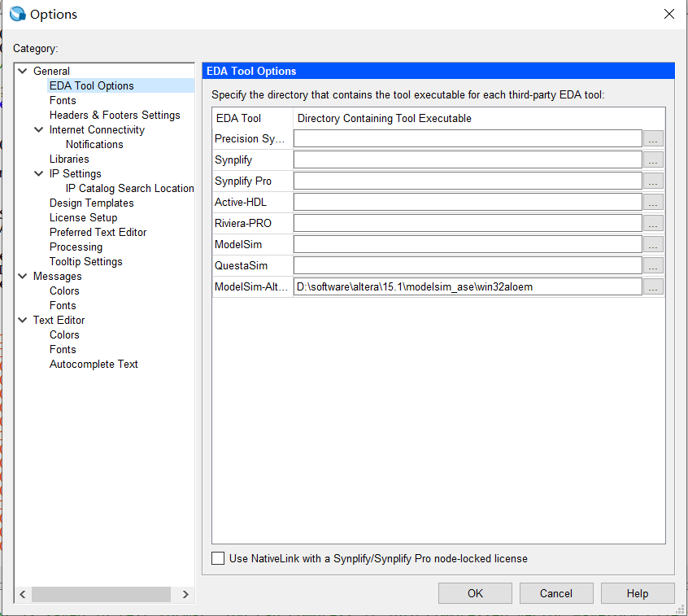
Task: Browse for the Synplify Pro executable path
Action: [653, 181]
